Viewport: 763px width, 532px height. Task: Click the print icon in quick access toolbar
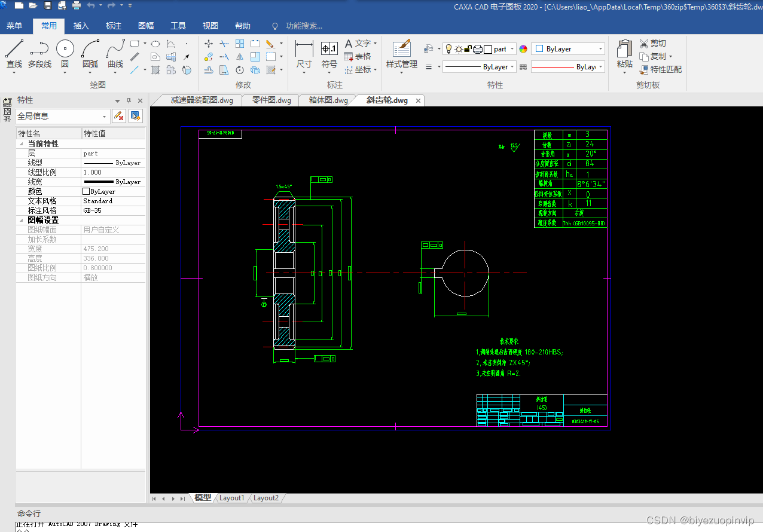[x=76, y=5]
